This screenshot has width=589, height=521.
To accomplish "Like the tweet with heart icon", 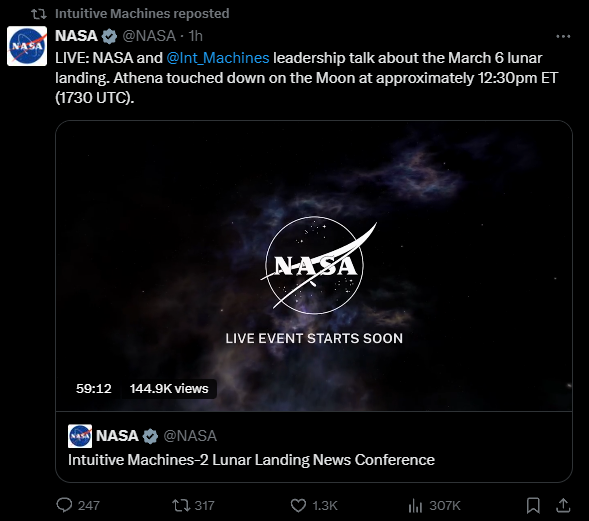I will 298,506.
